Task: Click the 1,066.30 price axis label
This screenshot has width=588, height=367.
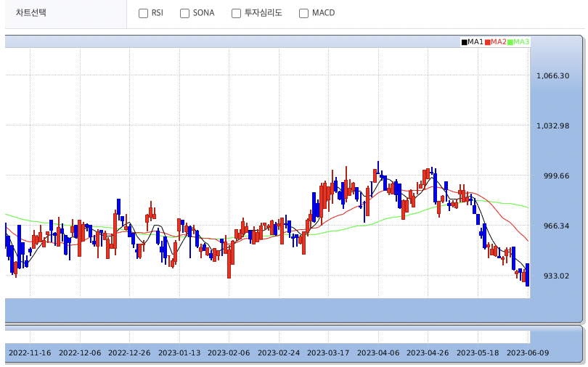Action: click(x=552, y=75)
